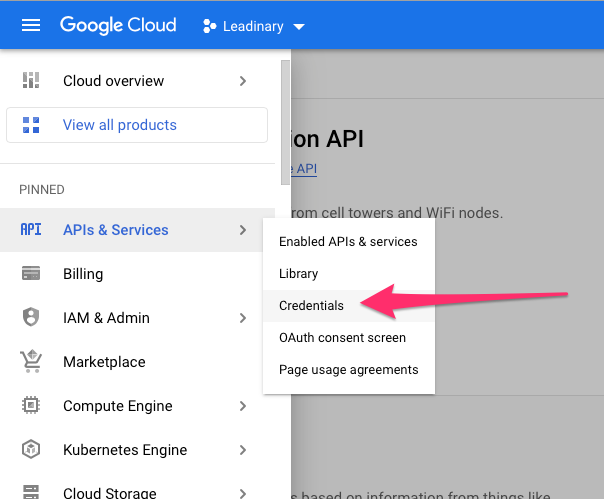The width and height of the screenshot is (604, 499).
Task: Click the Compute Engine chip icon
Action: tap(31, 405)
